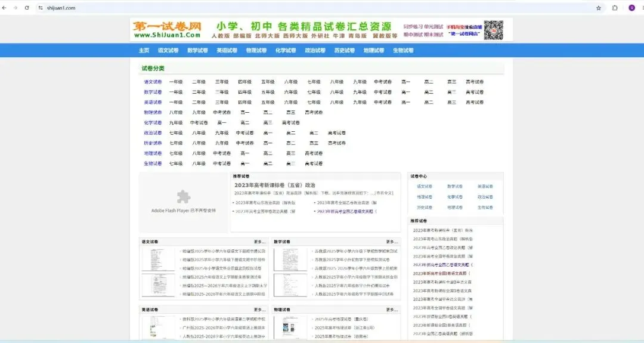Screen dimensions: 644x343
Task: Open 地理试卷 in the 试卷中心 panel
Action: point(455,208)
